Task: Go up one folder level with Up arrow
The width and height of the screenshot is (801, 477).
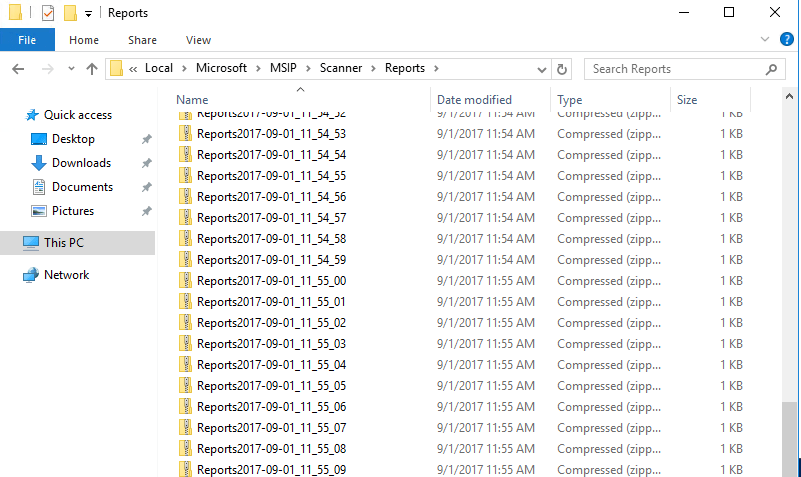Action: pos(92,69)
